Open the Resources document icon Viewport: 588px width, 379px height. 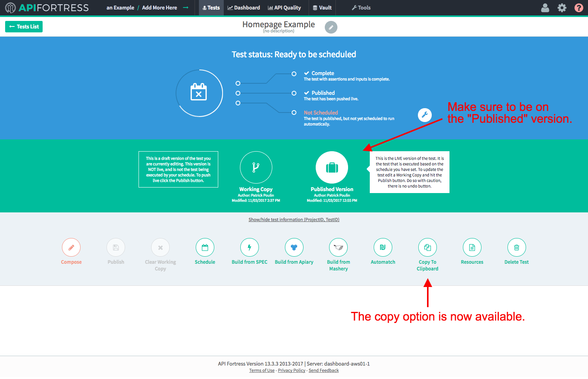pos(472,248)
